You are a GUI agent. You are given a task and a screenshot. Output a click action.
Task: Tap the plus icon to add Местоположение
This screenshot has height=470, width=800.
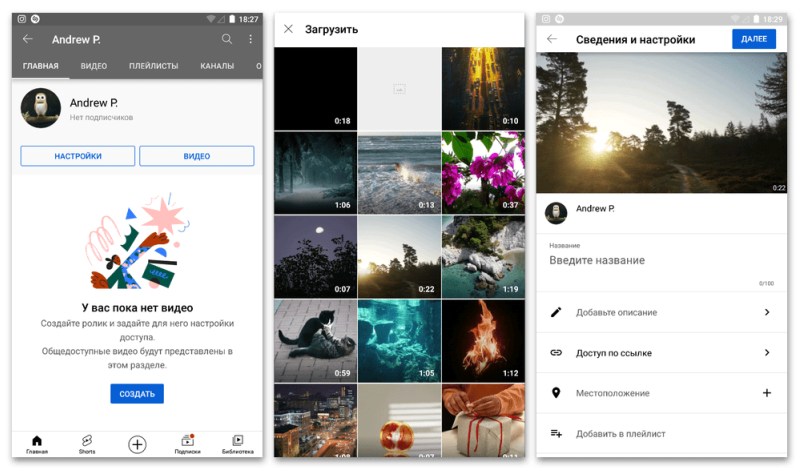766,393
